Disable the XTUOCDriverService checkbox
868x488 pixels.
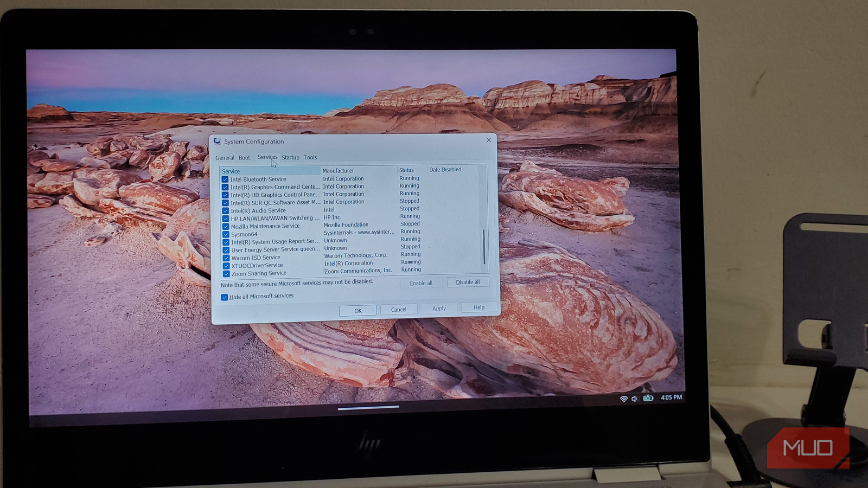coord(226,265)
